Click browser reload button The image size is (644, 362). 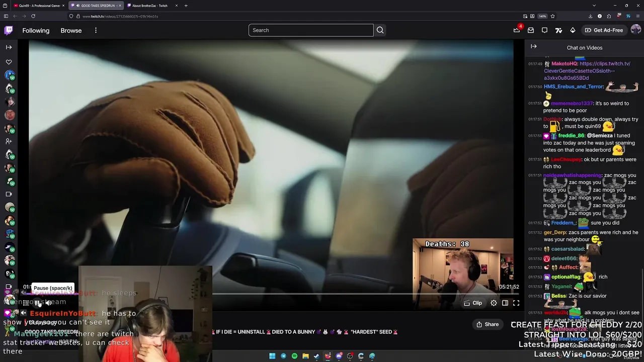33,16
